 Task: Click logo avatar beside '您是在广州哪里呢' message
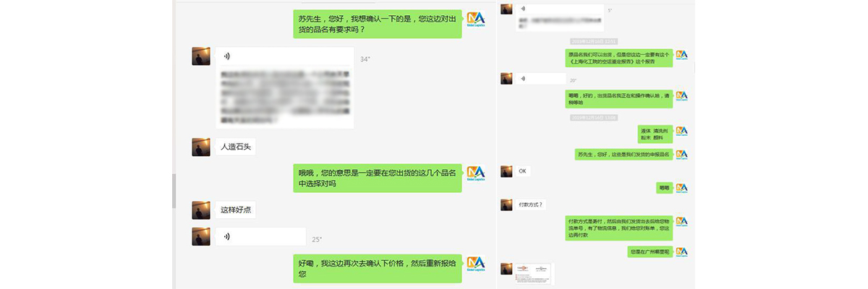click(681, 251)
